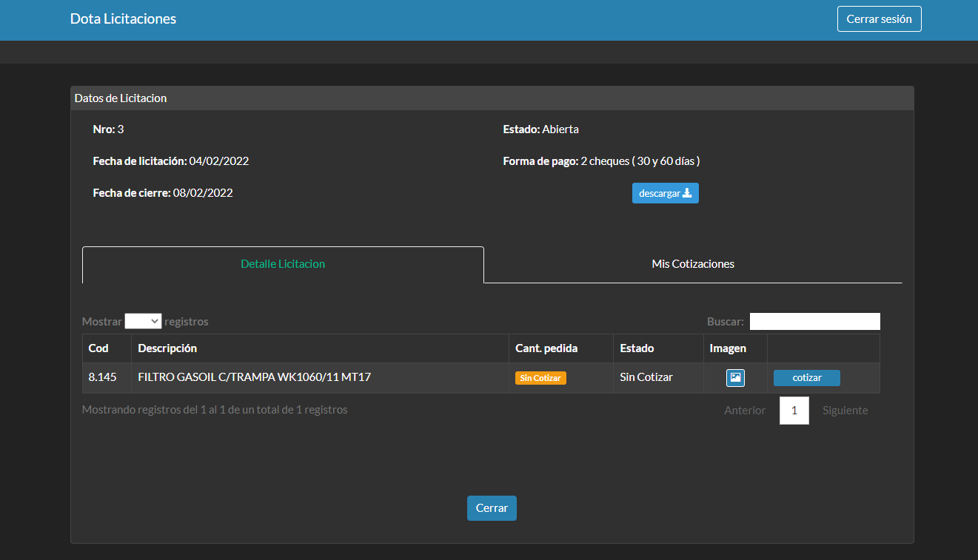Sort table by Descripción column header
Viewport: 978px width, 560px height.
(167, 348)
